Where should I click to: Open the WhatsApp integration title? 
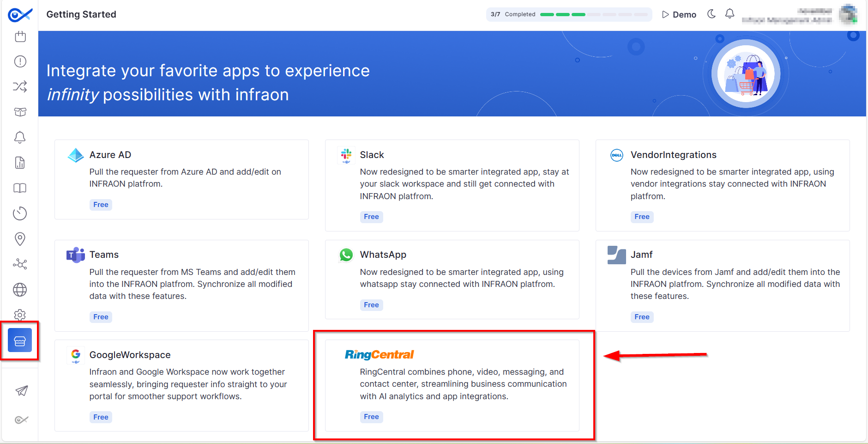pos(383,255)
